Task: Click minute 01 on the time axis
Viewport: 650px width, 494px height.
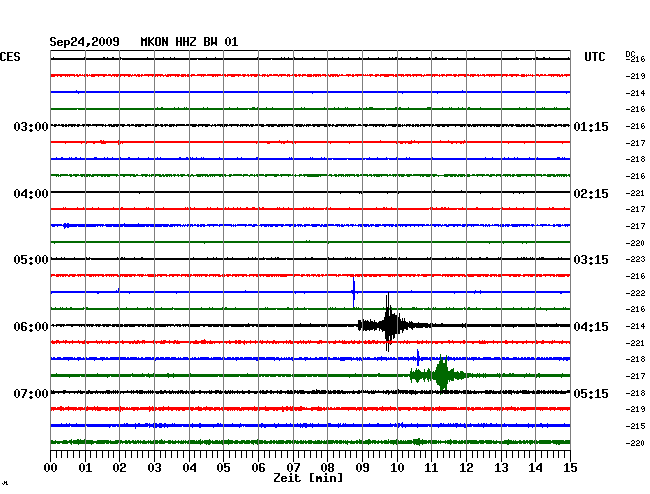Action: [x=85, y=467]
